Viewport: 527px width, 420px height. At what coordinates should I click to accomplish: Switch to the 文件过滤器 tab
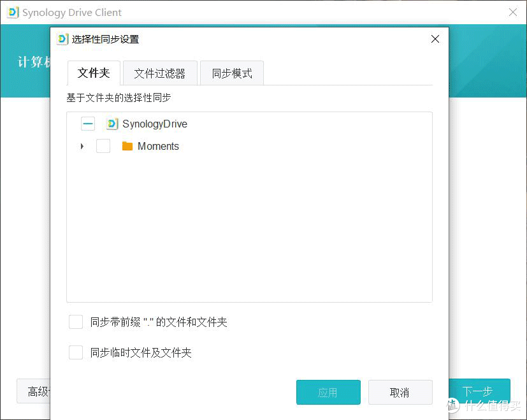tap(160, 73)
